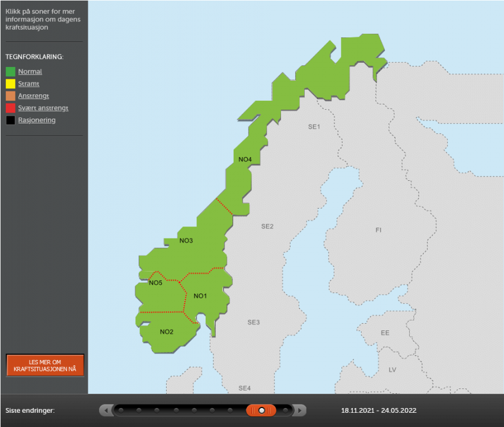
Task: Click the timeline right arrow
Action: [x=300, y=410]
